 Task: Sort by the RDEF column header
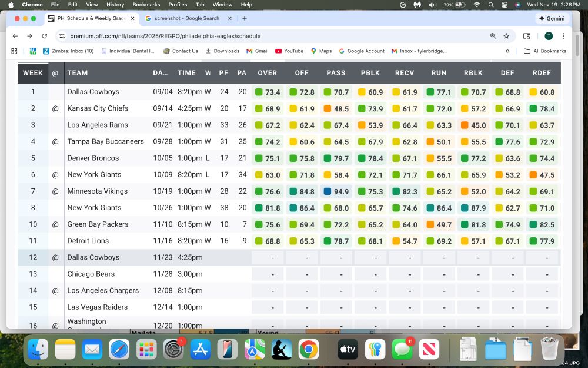(542, 73)
